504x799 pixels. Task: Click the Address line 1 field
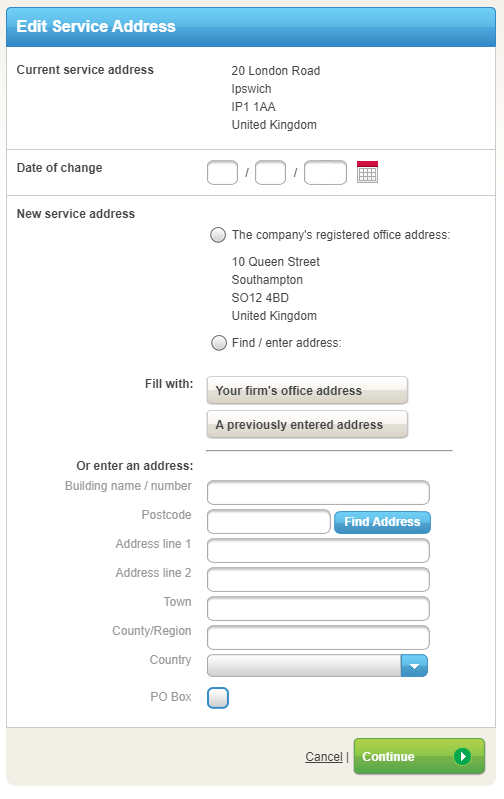click(318, 551)
